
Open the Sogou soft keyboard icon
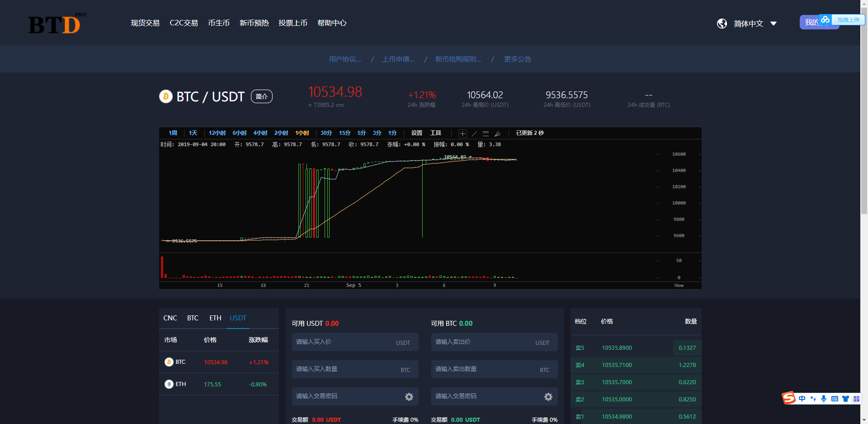(x=835, y=399)
